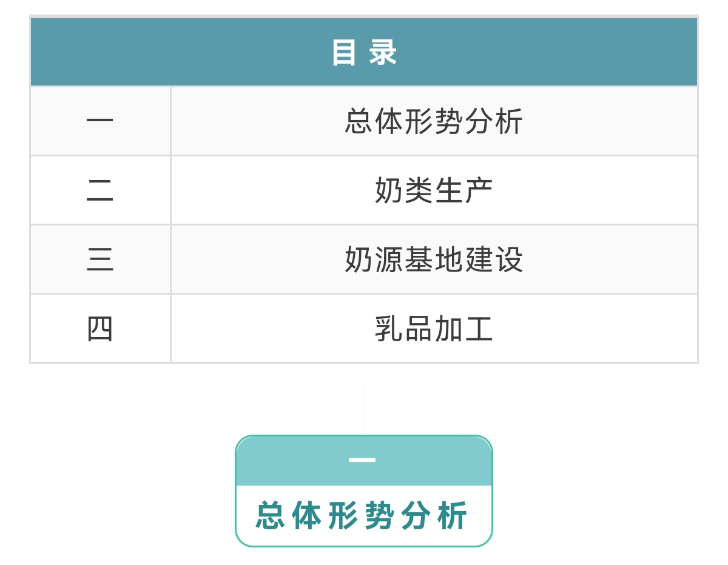Click the 录 character in the header
Screen dimensions: 728x565
point(383,53)
